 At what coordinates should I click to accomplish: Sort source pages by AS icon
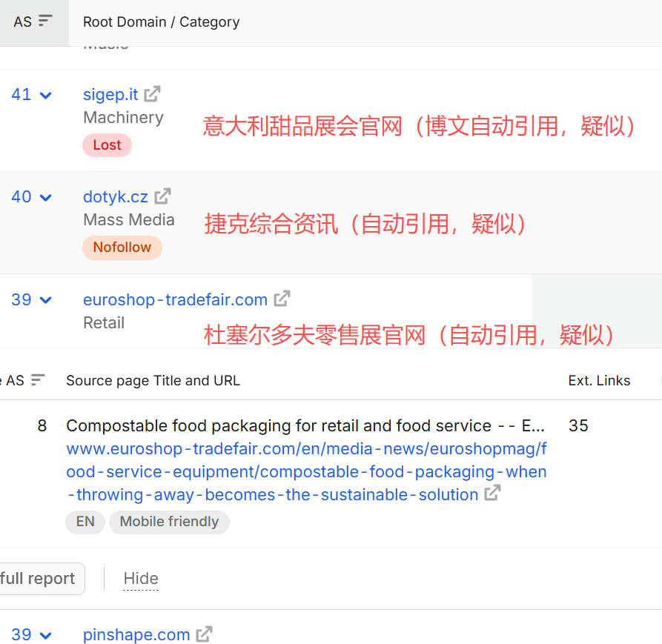[x=38, y=380]
